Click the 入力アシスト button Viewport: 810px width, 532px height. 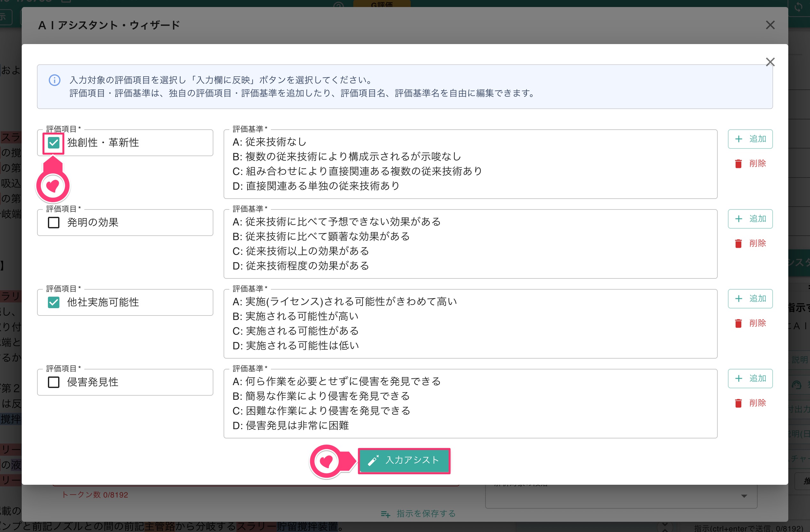point(404,460)
